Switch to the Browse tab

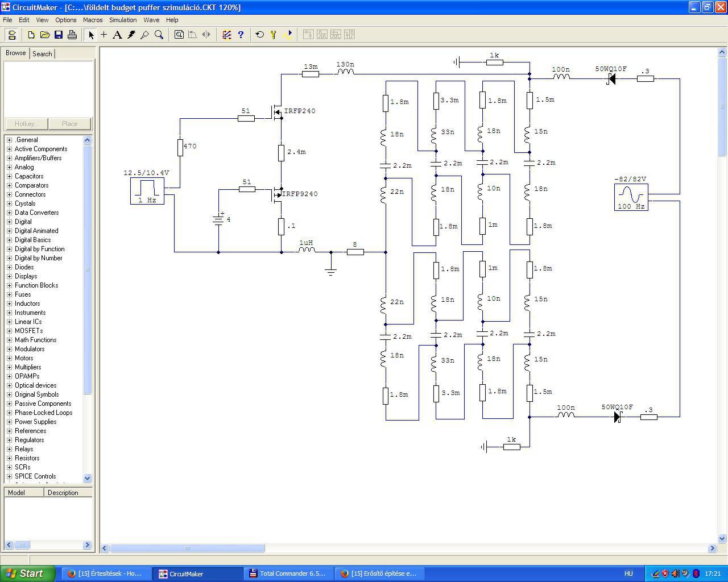pos(16,53)
